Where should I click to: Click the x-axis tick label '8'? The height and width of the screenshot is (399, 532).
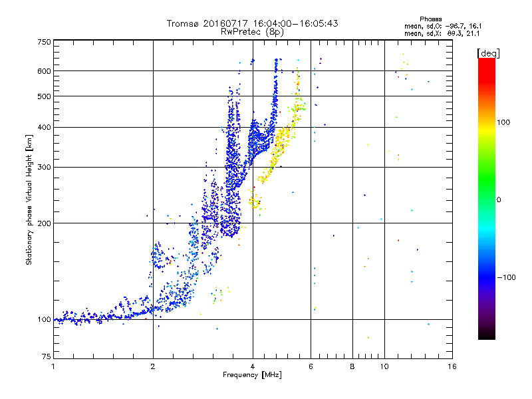[x=352, y=366]
